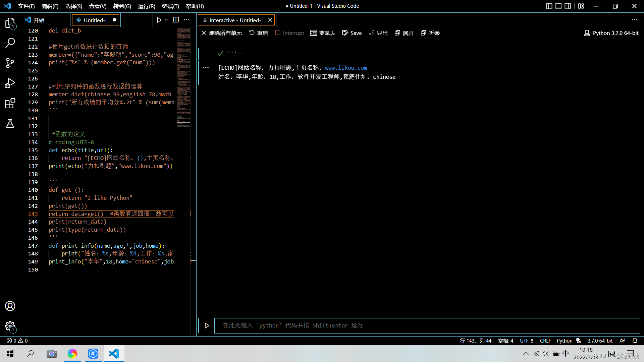This screenshot has width=644, height=362.
Task: Open notifications bell in status bar
Action: point(635,341)
